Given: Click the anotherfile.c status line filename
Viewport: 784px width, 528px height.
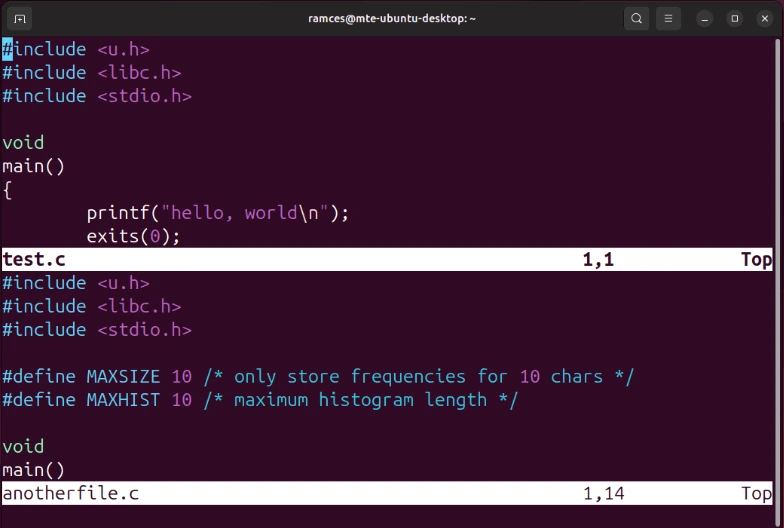Looking at the screenshot, I should (x=70, y=494).
